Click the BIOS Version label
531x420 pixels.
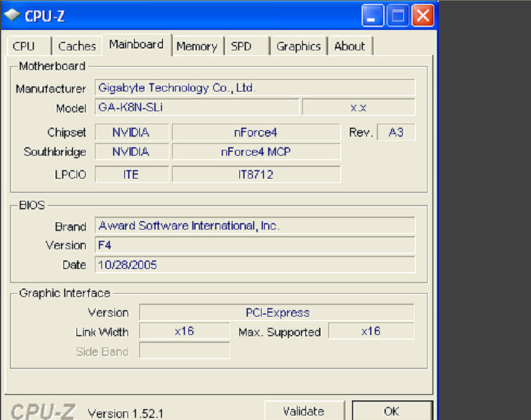click(x=66, y=245)
